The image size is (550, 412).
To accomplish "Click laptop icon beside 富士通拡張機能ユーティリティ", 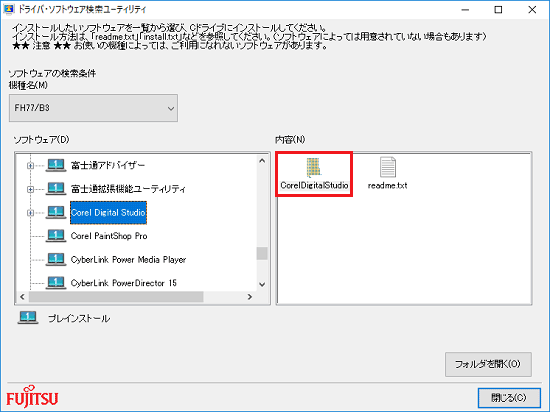I will [56, 189].
